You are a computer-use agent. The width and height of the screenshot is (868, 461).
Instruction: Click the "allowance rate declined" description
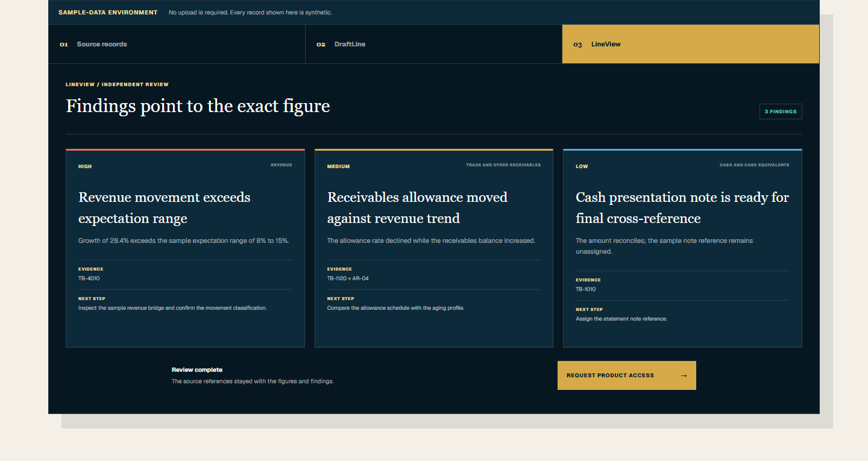pos(431,240)
